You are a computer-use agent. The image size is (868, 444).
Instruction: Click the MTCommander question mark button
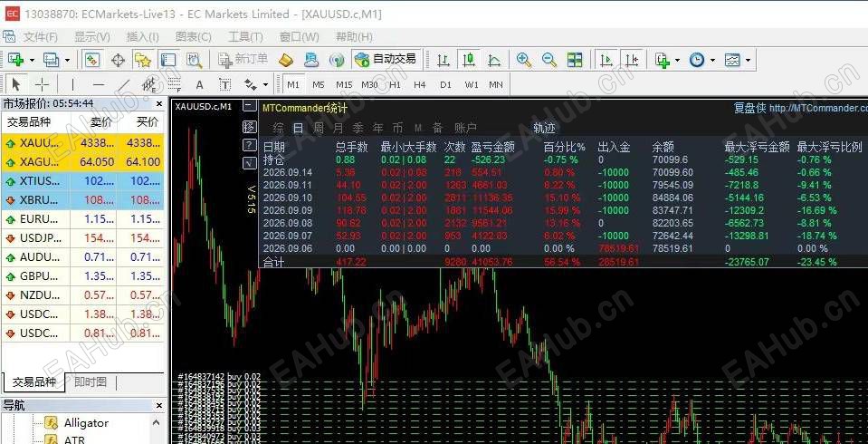point(250,145)
